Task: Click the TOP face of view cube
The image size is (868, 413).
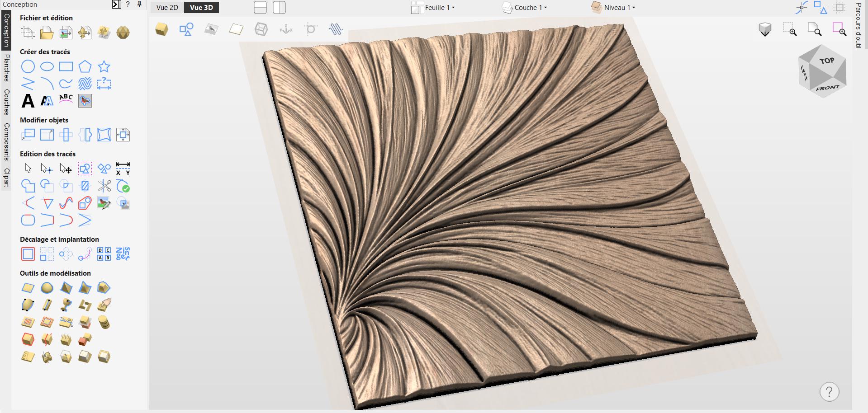Action: pyautogui.click(x=826, y=61)
